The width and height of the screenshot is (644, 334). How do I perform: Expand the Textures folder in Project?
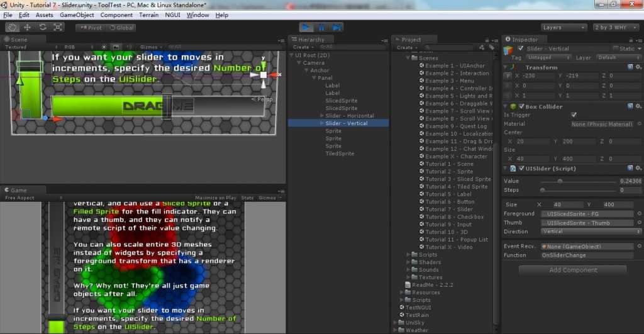click(x=408, y=277)
